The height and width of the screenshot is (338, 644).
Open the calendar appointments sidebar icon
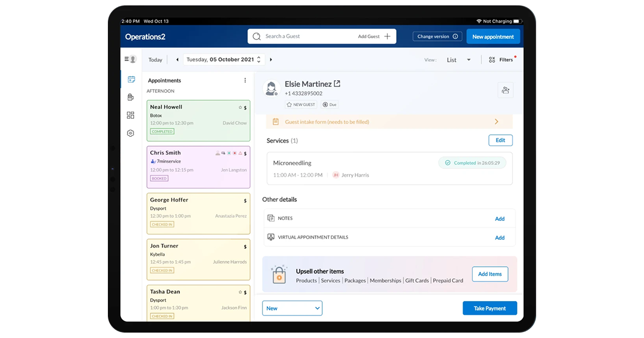[131, 79]
